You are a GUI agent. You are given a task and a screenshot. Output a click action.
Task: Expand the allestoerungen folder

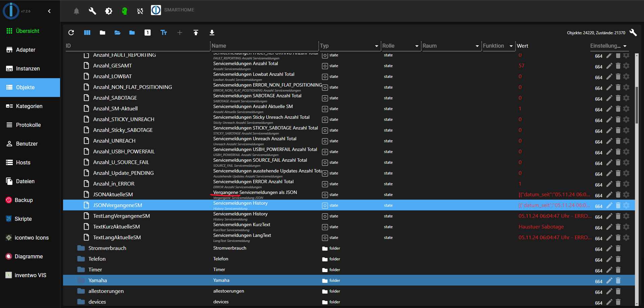coord(81,291)
